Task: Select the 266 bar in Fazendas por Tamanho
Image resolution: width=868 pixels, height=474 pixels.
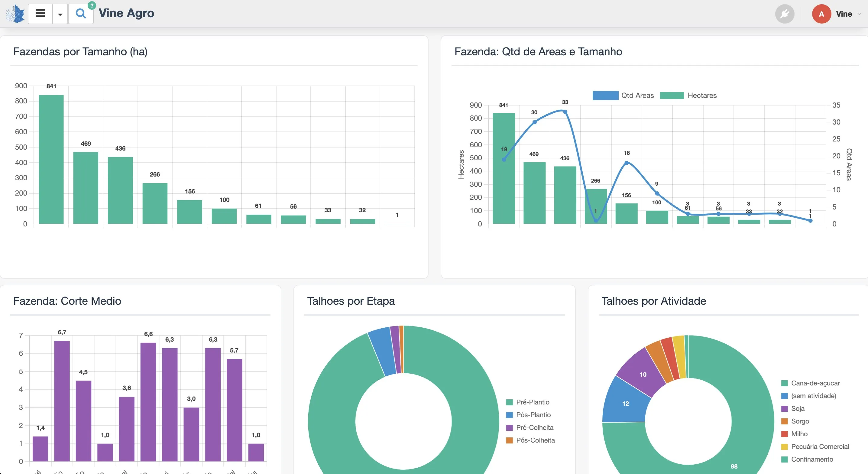Action: pyautogui.click(x=155, y=204)
